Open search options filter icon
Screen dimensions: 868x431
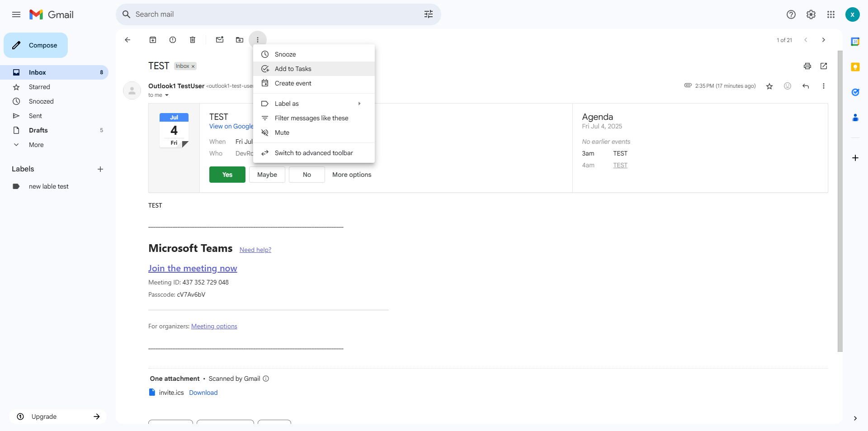point(429,14)
